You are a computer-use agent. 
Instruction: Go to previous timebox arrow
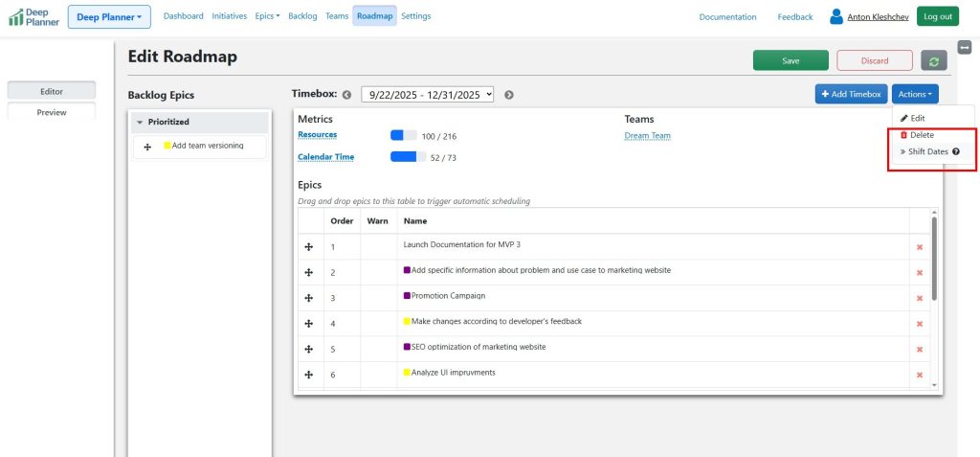(x=346, y=94)
